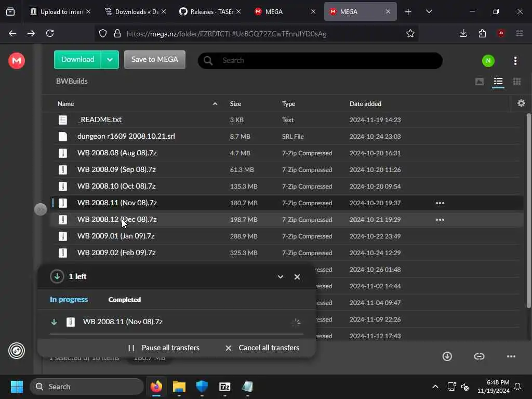The image size is (532, 399).
Task: Select the list view icon
Action: click(498, 82)
